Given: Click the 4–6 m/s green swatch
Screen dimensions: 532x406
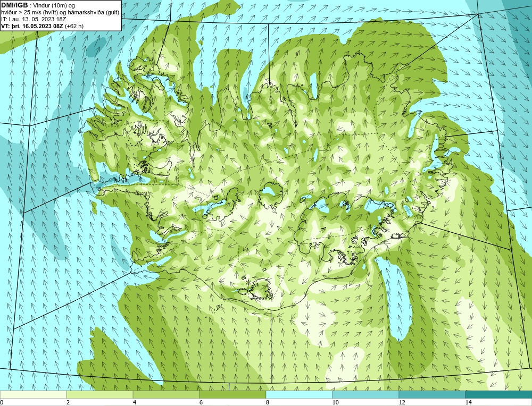Looking at the screenshot, I should 166,394.
